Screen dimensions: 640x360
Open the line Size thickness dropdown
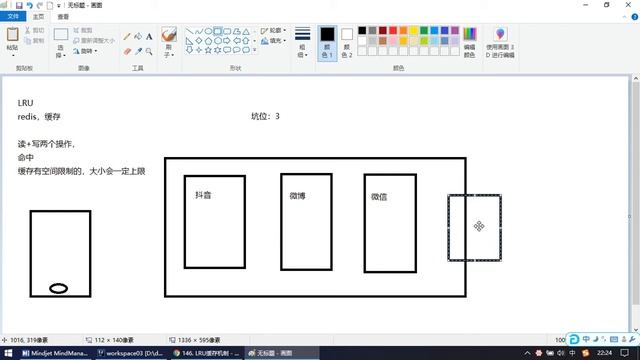tap(302, 42)
